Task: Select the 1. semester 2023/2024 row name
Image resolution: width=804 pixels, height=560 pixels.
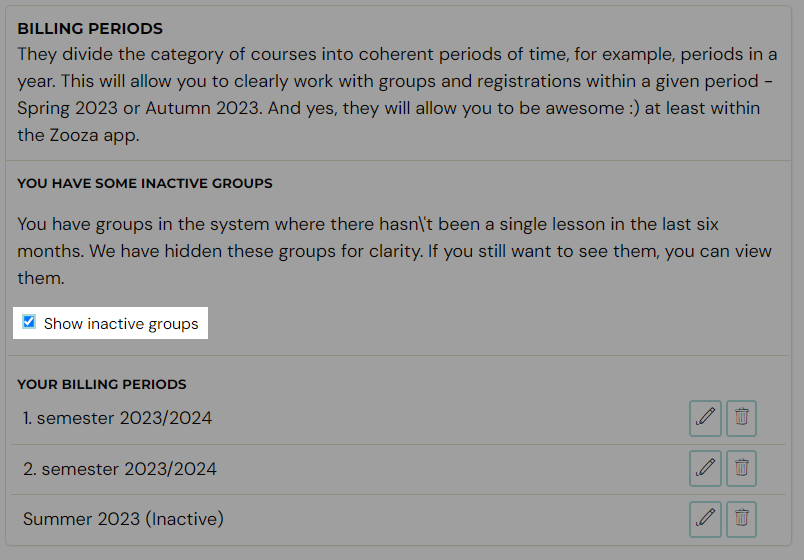Action: (117, 418)
